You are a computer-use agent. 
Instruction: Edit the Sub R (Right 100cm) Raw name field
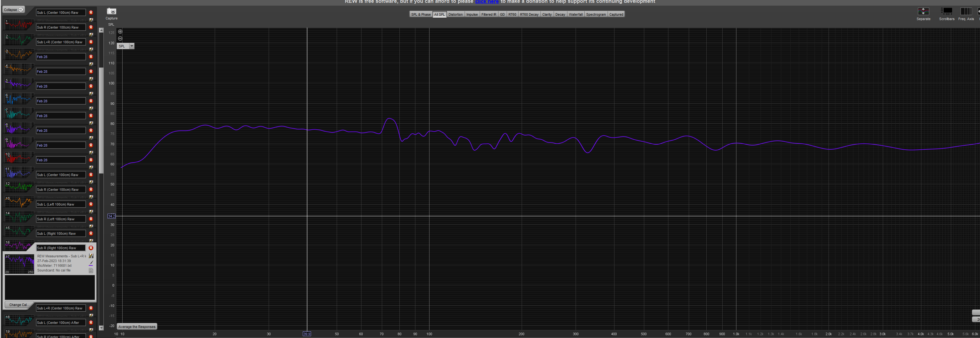(61, 248)
